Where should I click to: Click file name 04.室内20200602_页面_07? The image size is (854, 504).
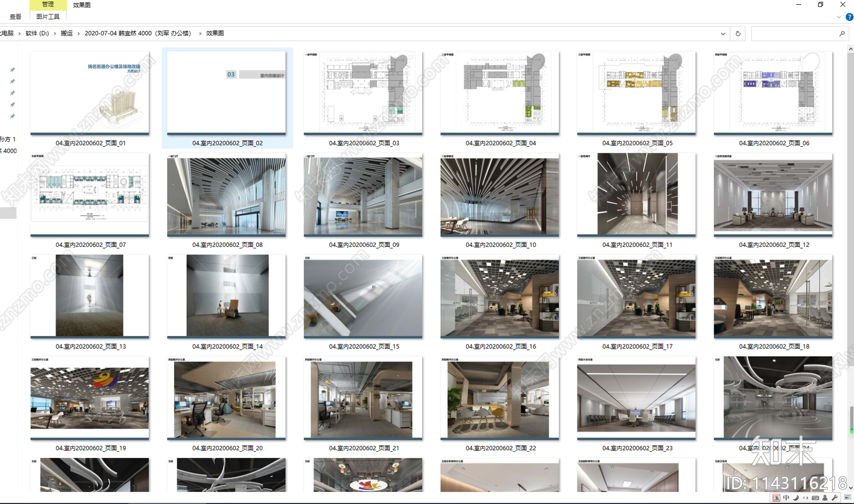91,245
